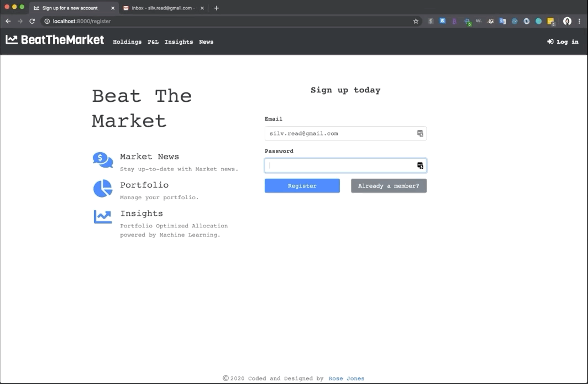Viewport: 588px width, 384px height.
Task: Click the Already a member? button
Action: (389, 186)
